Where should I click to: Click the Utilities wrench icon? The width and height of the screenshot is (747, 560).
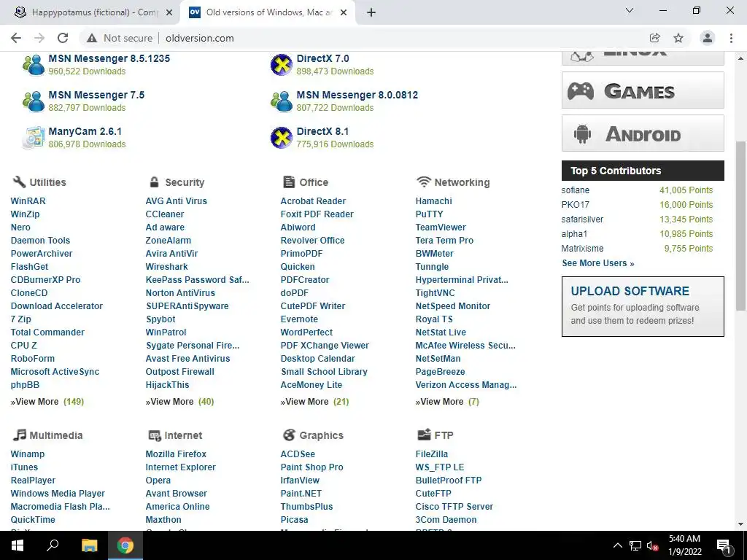(x=18, y=182)
